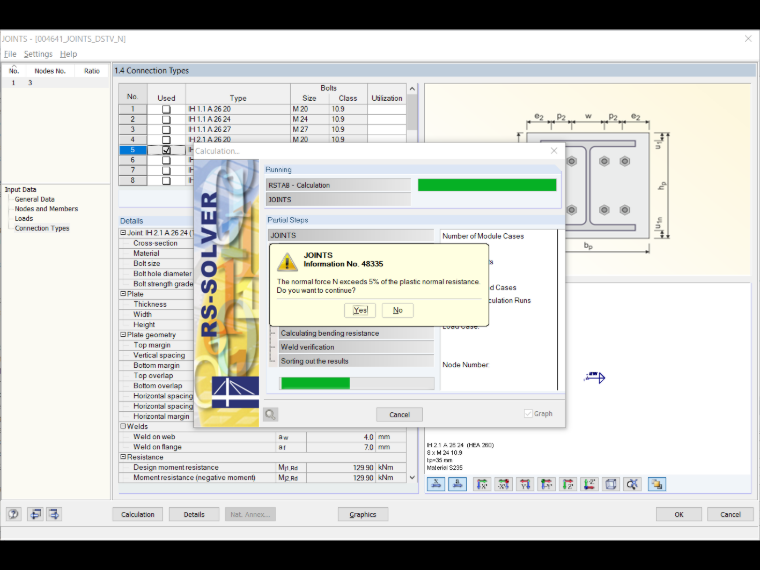Check the Used box for row 2

click(166, 120)
